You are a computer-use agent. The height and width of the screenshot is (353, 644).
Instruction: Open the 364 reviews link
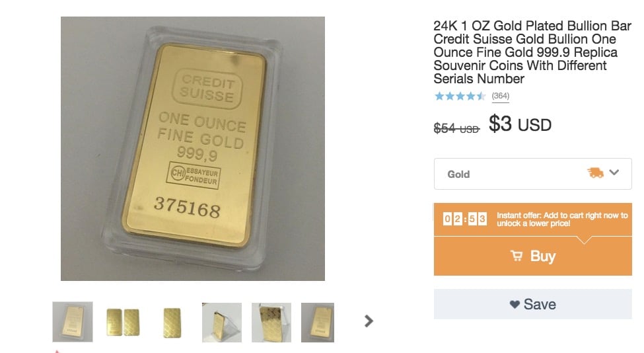500,96
